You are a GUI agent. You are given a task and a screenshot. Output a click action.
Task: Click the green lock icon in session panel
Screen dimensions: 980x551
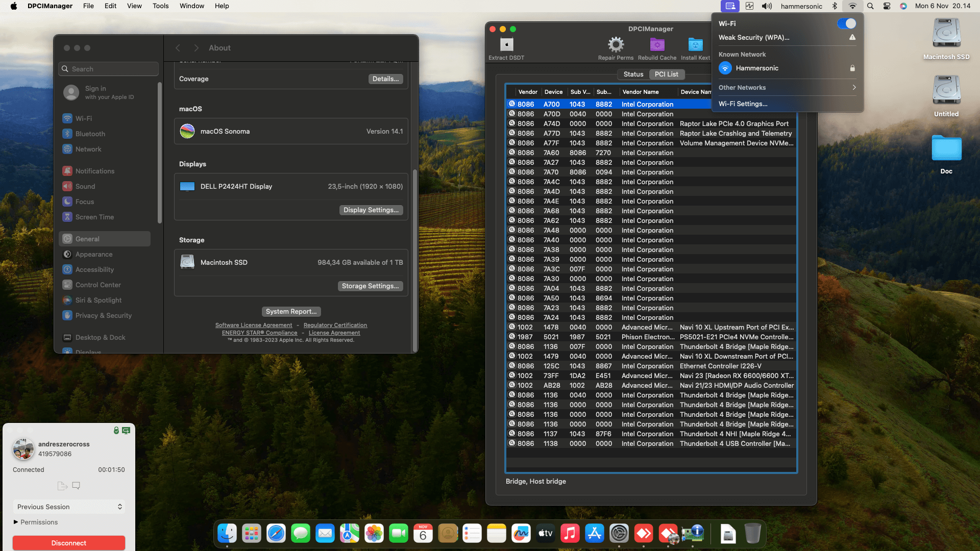[x=116, y=431]
